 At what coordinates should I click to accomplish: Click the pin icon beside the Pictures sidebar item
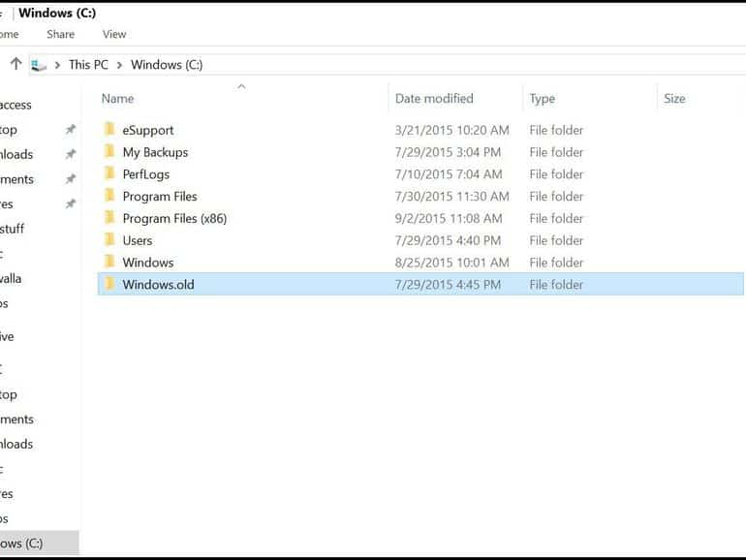click(71, 203)
